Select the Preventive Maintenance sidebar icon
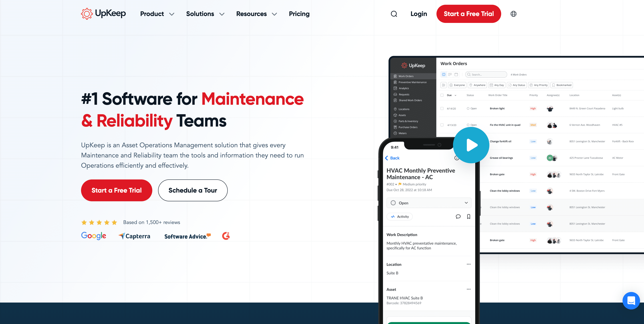This screenshot has height=324, width=644. coord(395,82)
